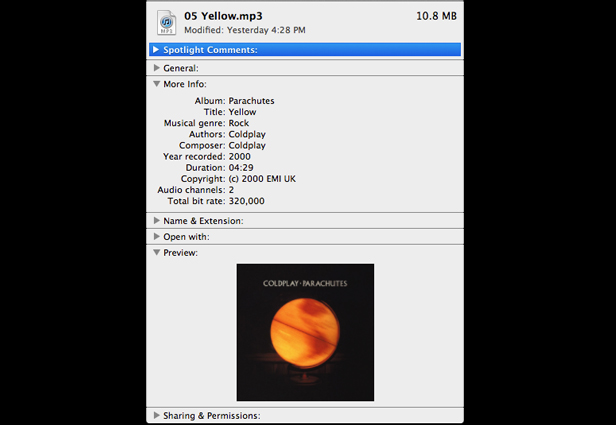Select the Audio channels value 2
This screenshot has height=425, width=616.
(231, 190)
